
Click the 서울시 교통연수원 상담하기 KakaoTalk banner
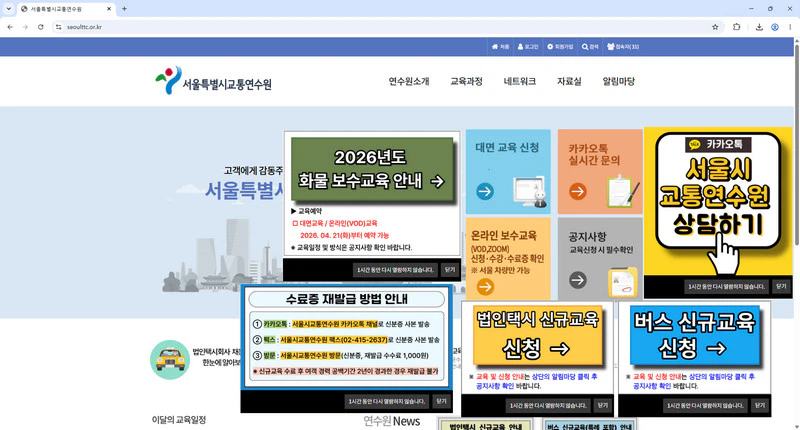pyautogui.click(x=718, y=201)
